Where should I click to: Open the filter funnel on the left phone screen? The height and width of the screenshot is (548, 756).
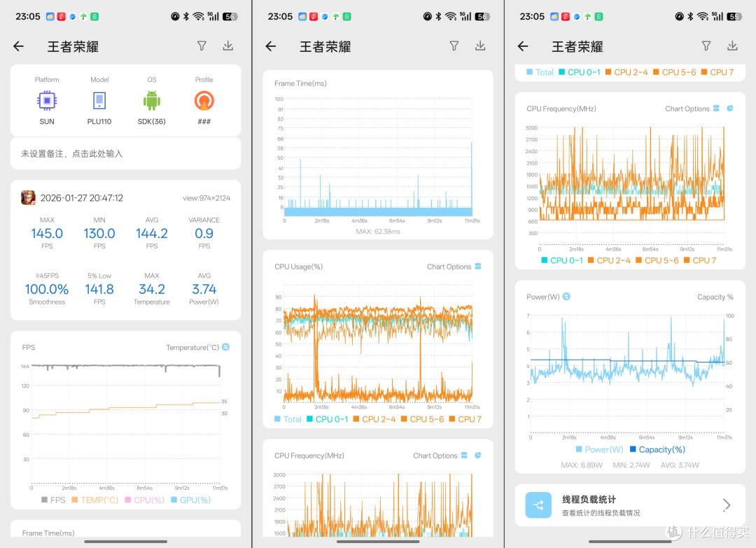(202, 45)
